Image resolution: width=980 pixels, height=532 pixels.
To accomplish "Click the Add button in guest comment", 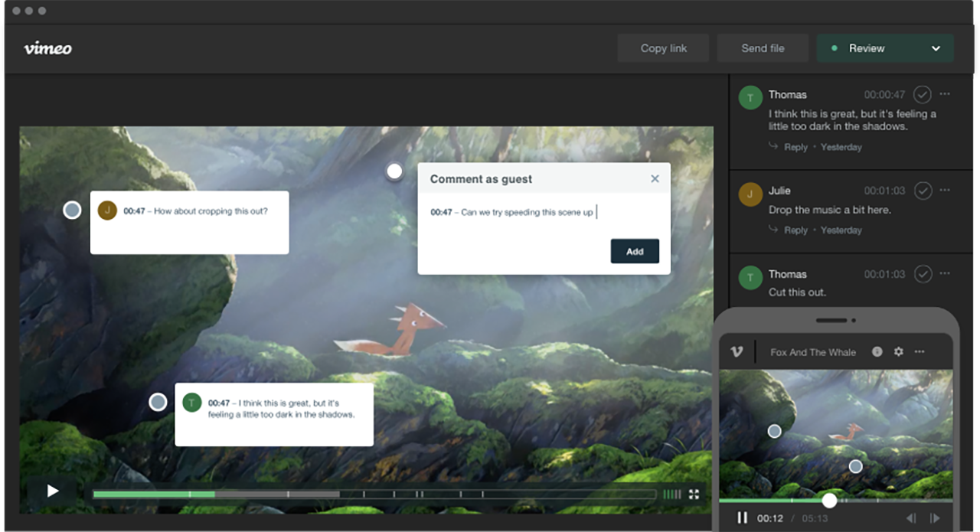I will (635, 251).
